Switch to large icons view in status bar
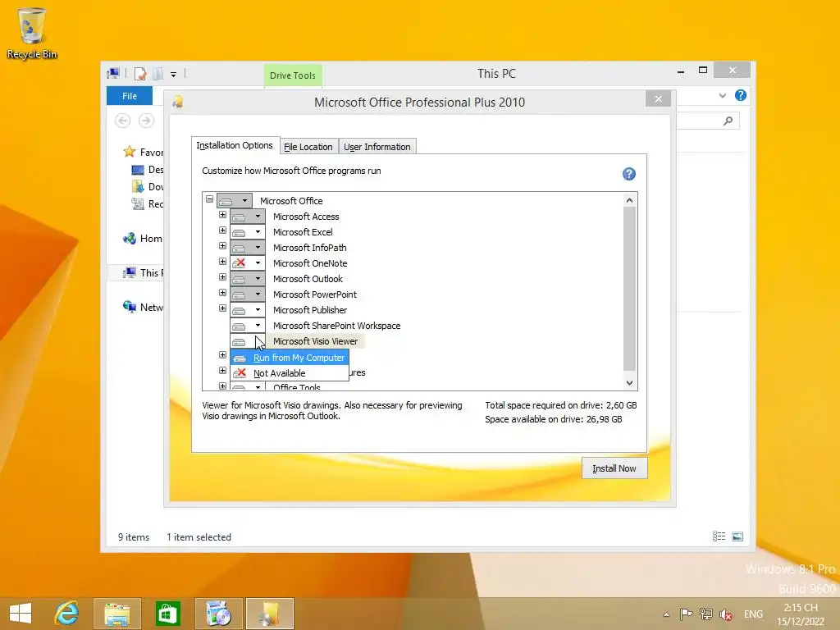This screenshot has width=840, height=630. pyautogui.click(x=737, y=536)
